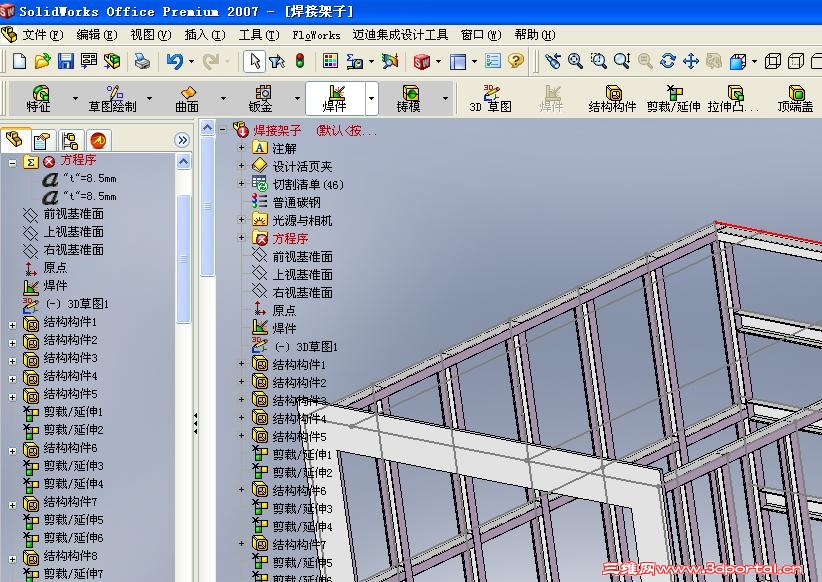Image resolution: width=822 pixels, height=582 pixels.
Task: Click the Standard Views cube icon
Action: 738,61
